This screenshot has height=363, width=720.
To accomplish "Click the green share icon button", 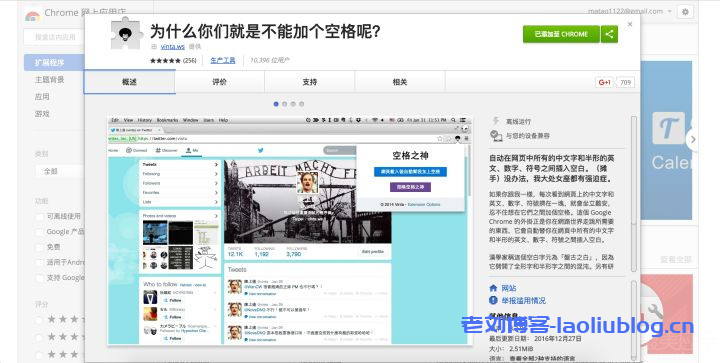I will (x=609, y=34).
